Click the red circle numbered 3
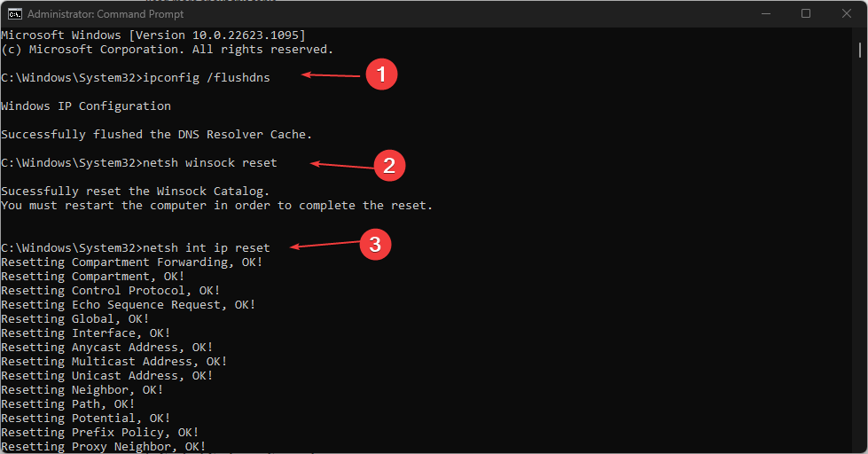This screenshot has height=454, width=868. click(x=375, y=245)
